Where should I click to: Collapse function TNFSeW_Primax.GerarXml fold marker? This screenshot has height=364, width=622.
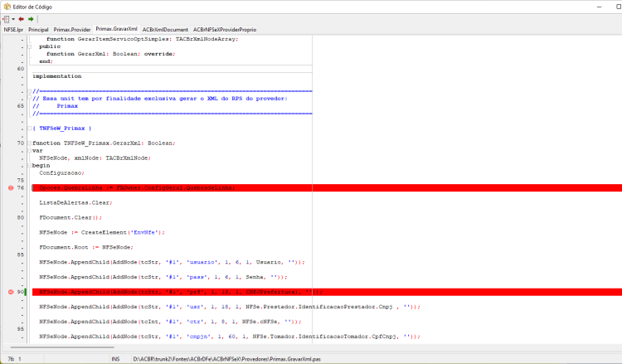(x=29, y=143)
